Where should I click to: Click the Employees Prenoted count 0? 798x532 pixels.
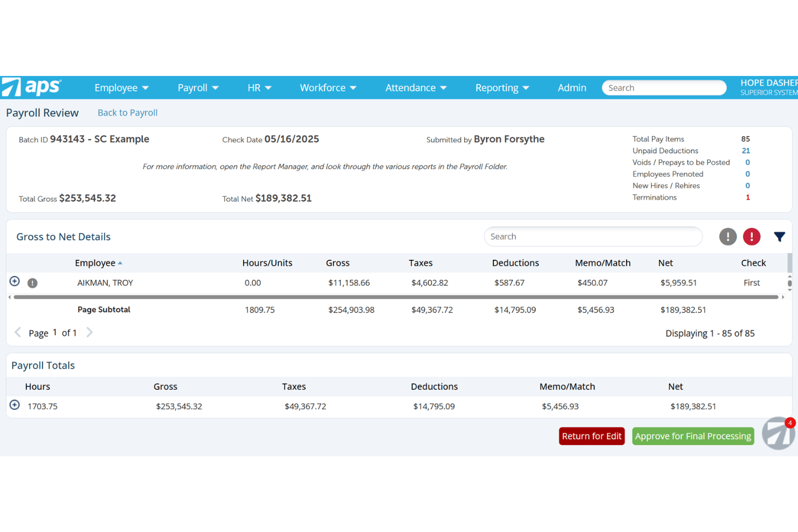click(747, 174)
